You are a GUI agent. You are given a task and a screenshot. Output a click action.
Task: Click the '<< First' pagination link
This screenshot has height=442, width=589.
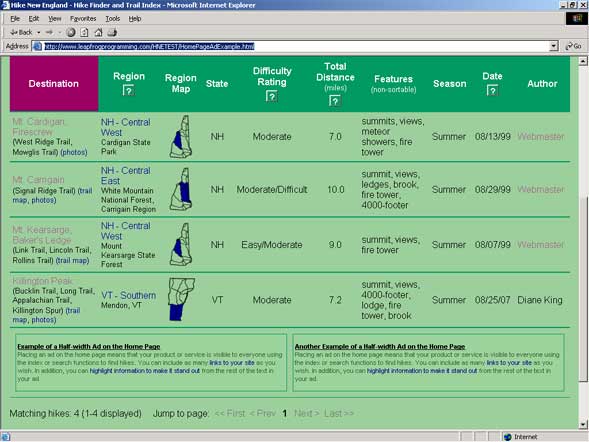tap(230, 413)
